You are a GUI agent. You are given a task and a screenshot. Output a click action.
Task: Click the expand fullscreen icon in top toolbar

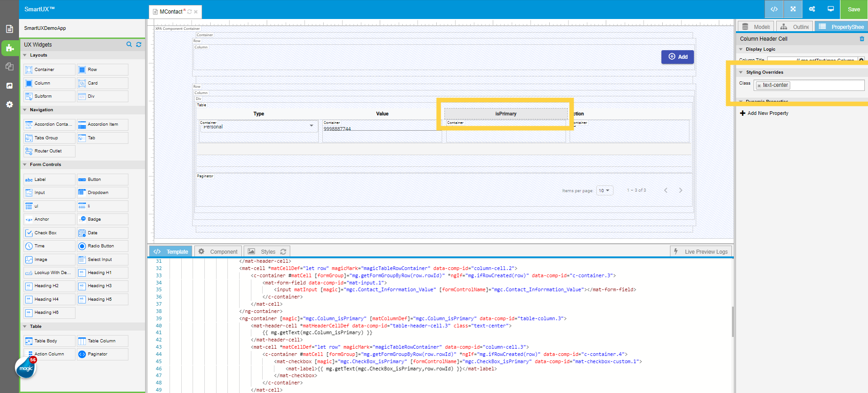(x=793, y=9)
